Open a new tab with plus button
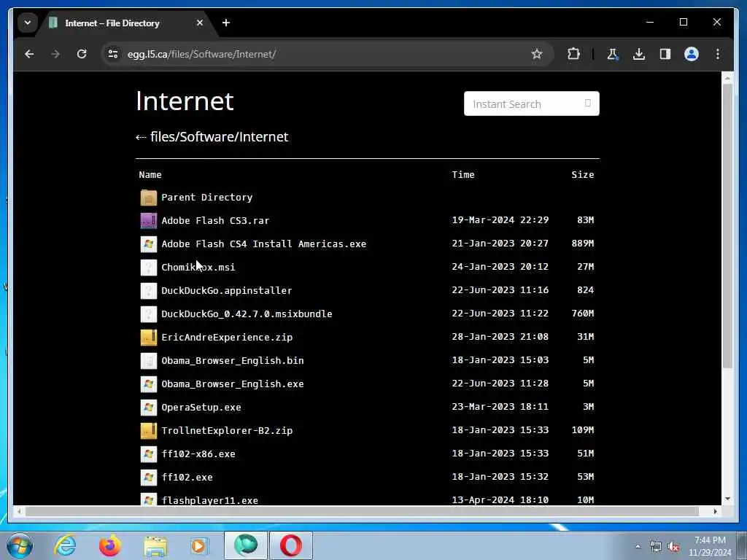 tap(226, 23)
